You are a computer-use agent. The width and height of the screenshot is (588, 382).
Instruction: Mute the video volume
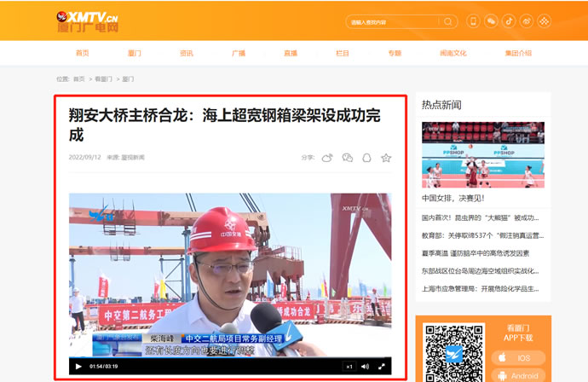click(365, 366)
